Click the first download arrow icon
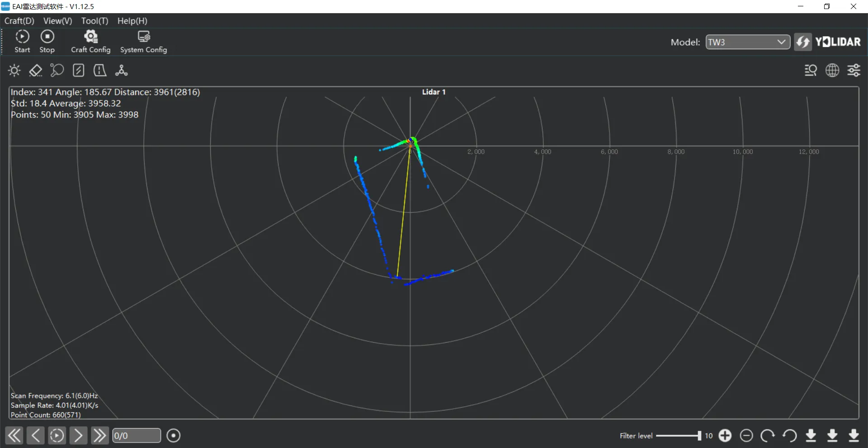Image resolution: width=868 pixels, height=448 pixels. 811,435
